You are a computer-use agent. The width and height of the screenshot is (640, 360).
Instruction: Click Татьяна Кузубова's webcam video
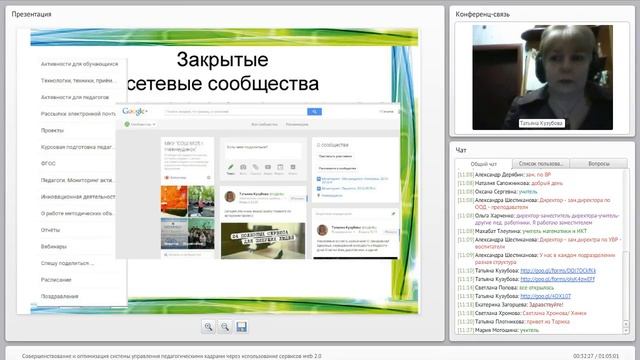click(542, 78)
